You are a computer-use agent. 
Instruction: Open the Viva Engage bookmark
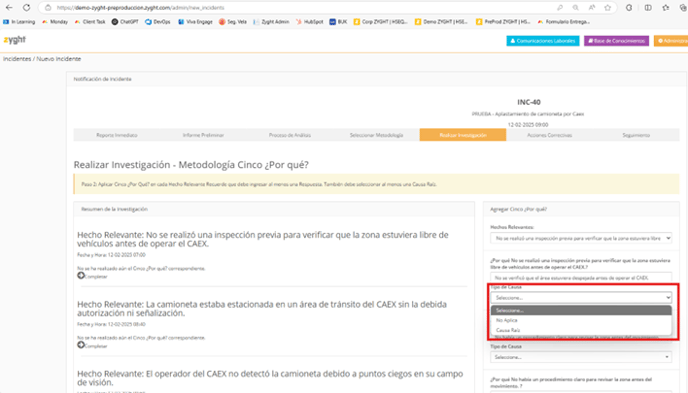[x=195, y=21]
